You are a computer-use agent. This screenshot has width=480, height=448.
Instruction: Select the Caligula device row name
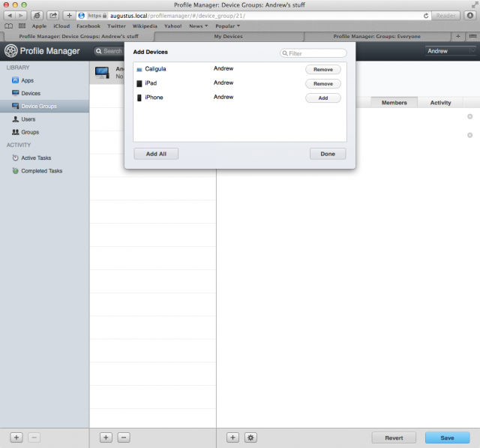click(x=155, y=69)
